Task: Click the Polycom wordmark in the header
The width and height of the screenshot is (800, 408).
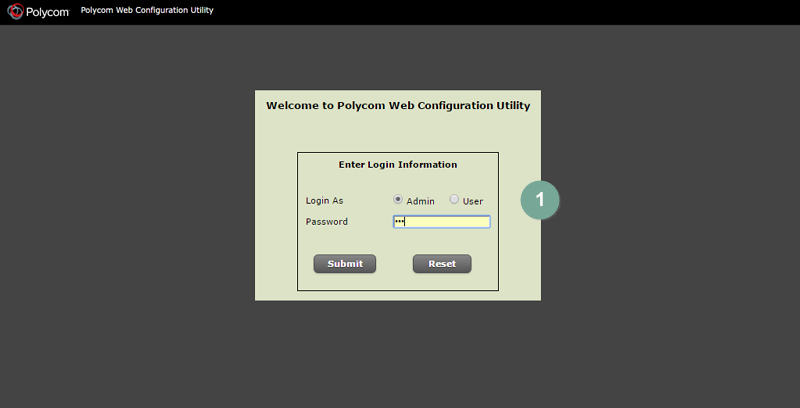Action: tap(47, 13)
